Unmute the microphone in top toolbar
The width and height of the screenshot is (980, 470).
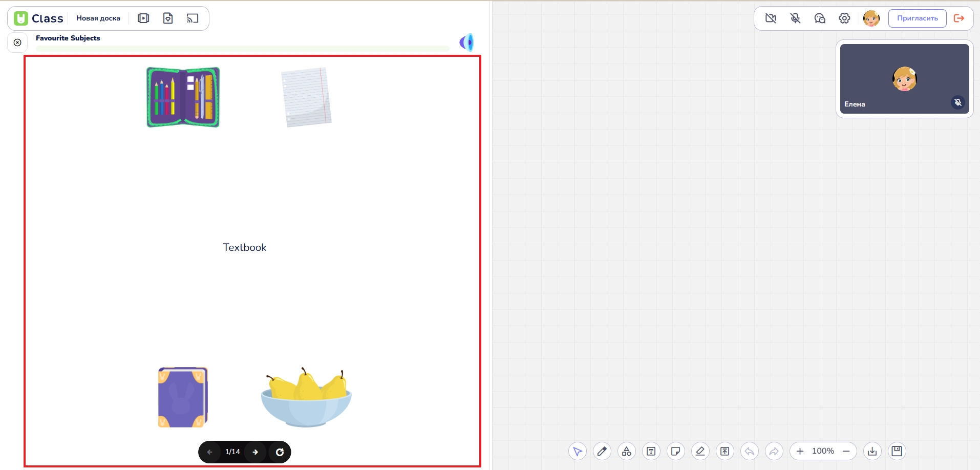[x=795, y=18]
